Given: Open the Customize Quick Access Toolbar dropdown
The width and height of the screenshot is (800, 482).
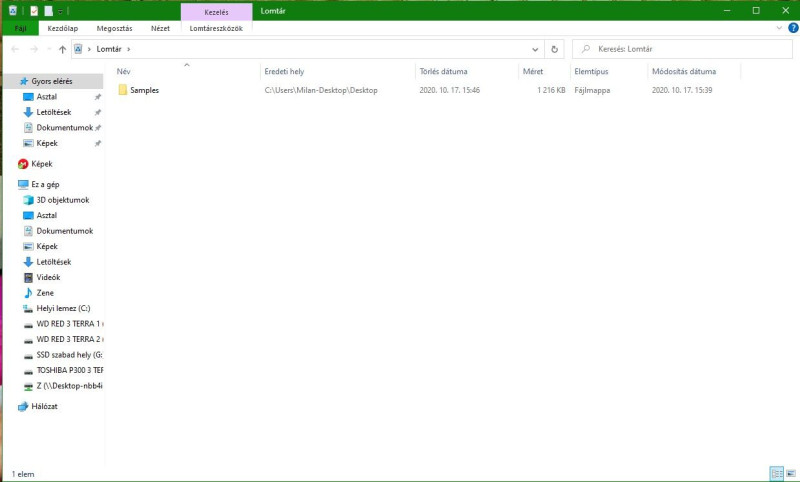Looking at the screenshot, I should [60, 11].
